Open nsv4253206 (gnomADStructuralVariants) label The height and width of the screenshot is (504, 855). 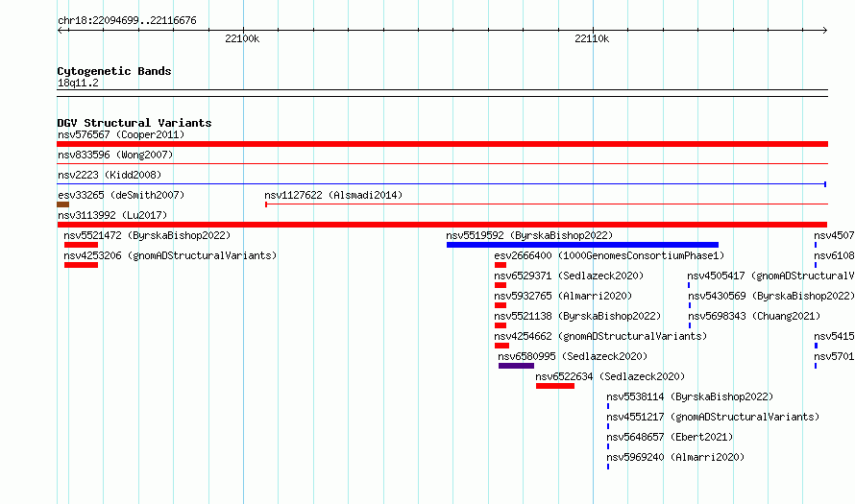pos(170,255)
